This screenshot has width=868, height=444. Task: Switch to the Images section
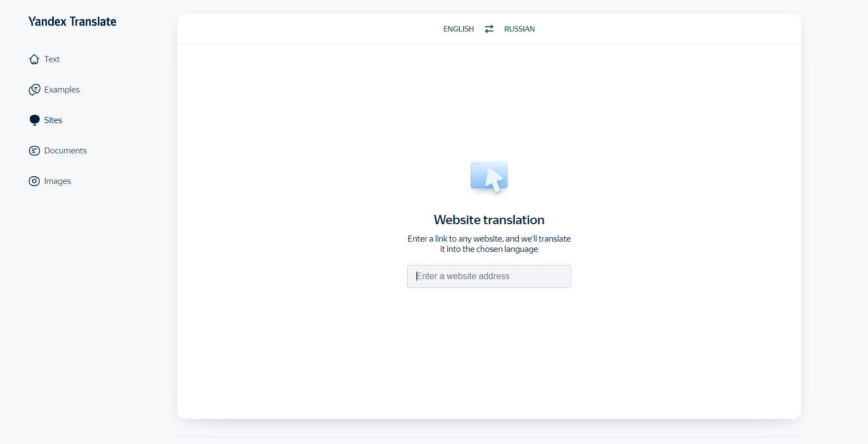click(x=58, y=181)
